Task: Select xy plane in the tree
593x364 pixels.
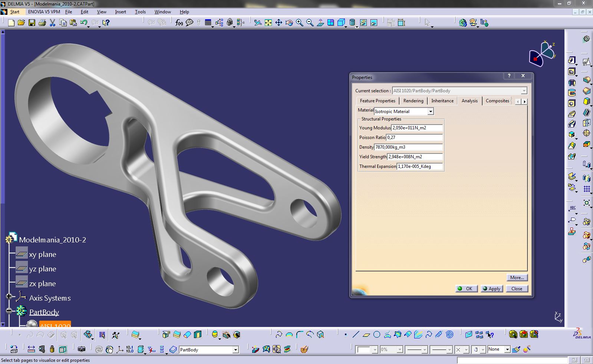Action: pyautogui.click(x=43, y=255)
